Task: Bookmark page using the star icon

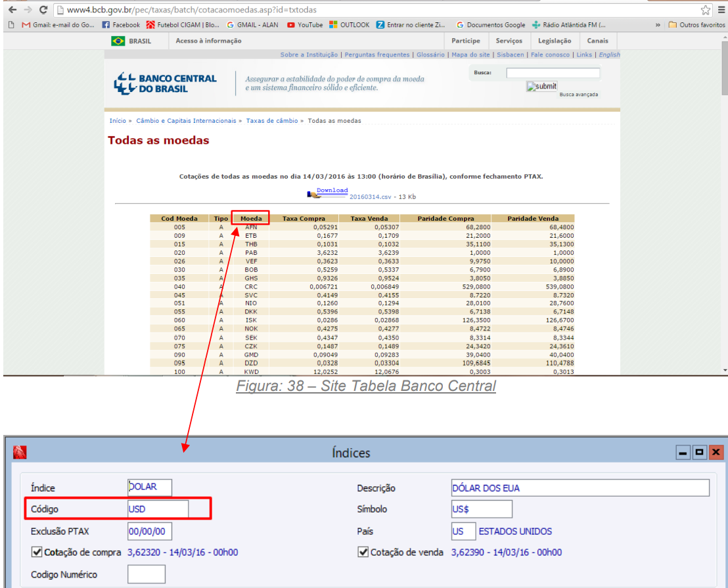Action: 705,10
